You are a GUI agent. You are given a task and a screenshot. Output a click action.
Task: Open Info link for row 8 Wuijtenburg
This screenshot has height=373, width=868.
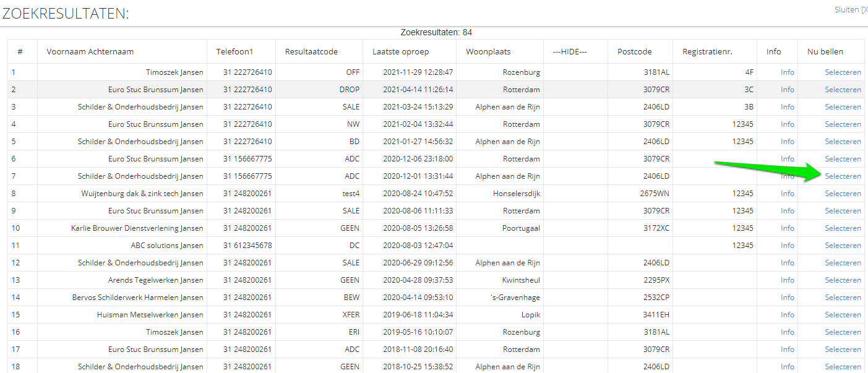click(787, 194)
